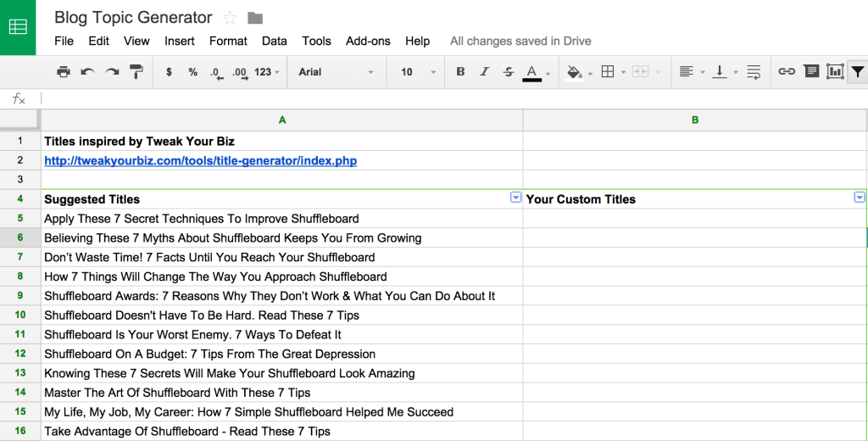Select cell 'Titles inspired by Tweak Your Biz'
The height and width of the screenshot is (441, 868).
pos(281,142)
